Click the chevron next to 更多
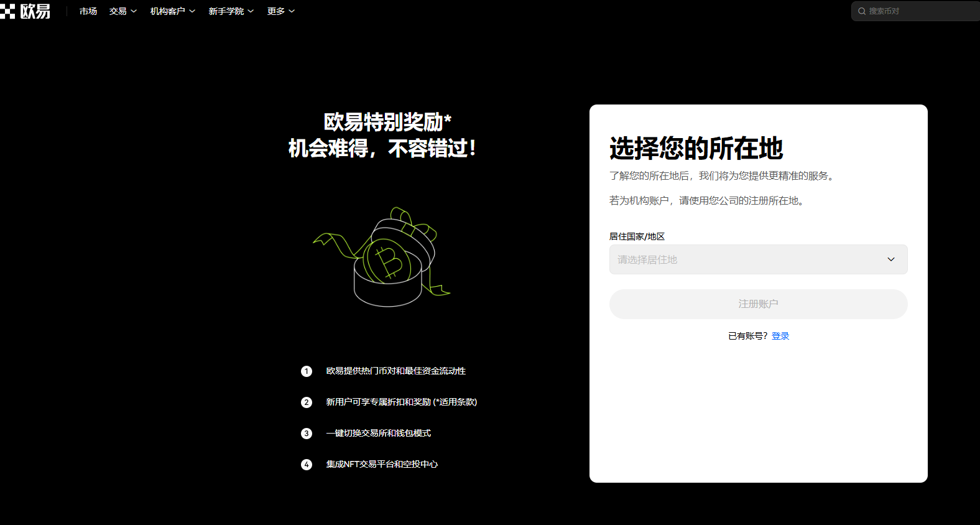980x525 pixels. coord(292,11)
